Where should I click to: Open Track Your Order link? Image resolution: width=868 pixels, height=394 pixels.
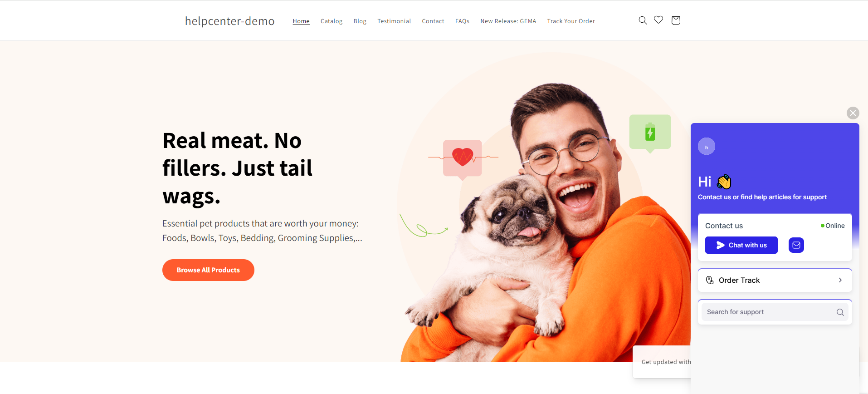click(x=571, y=21)
